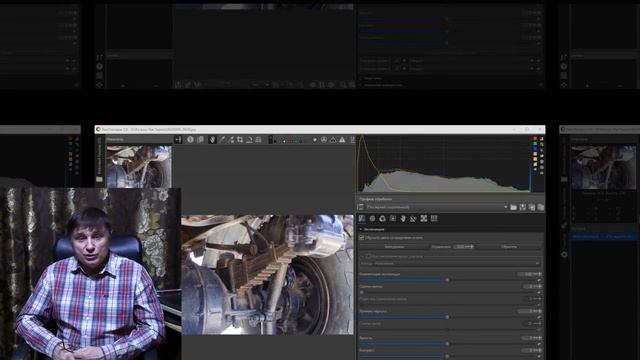Viewport: 640px width, 360px height.
Task: Toggle blue channel in histogram
Action: tap(535, 149)
